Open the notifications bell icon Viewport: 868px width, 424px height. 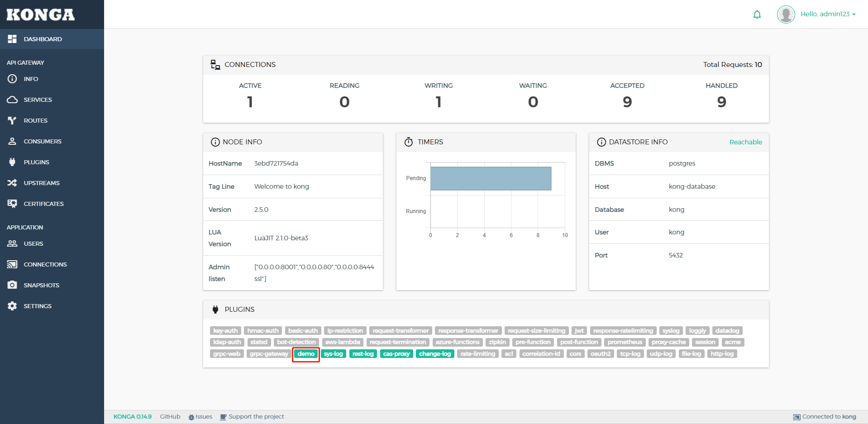[x=757, y=14]
